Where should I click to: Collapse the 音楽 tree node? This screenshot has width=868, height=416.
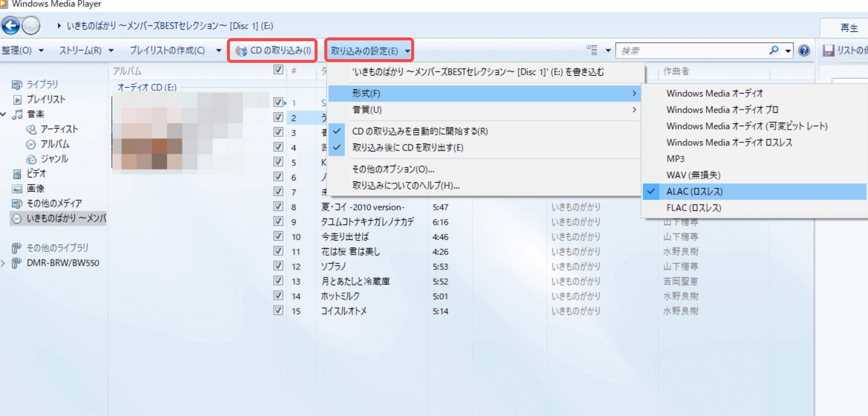[3, 114]
